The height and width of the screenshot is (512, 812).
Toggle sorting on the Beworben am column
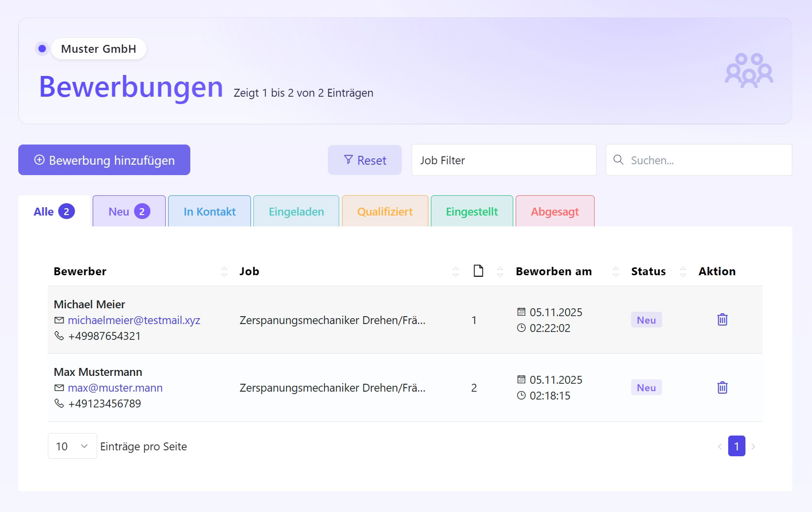tap(615, 271)
